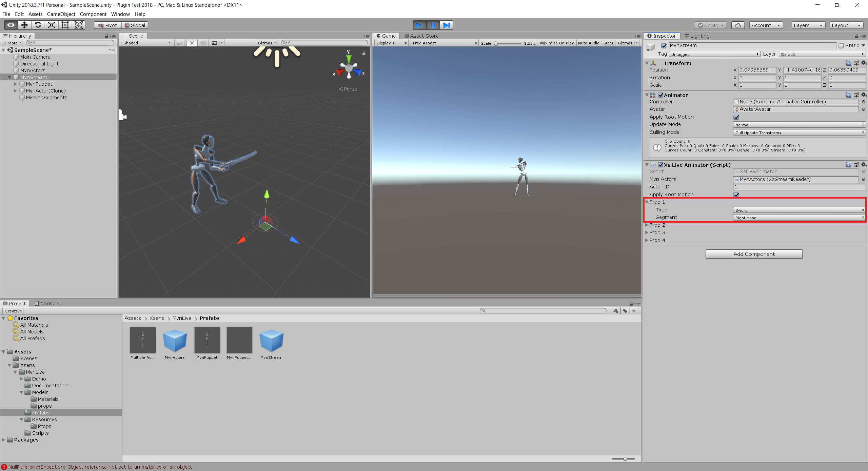Click the Animator component settings gear
This screenshot has width=868, height=471.
click(x=863, y=95)
